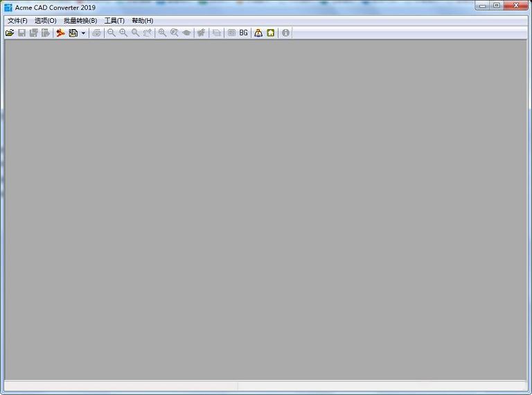The height and width of the screenshot is (395, 532).
Task: Click the PDF convert icon
Action: tap(60, 33)
